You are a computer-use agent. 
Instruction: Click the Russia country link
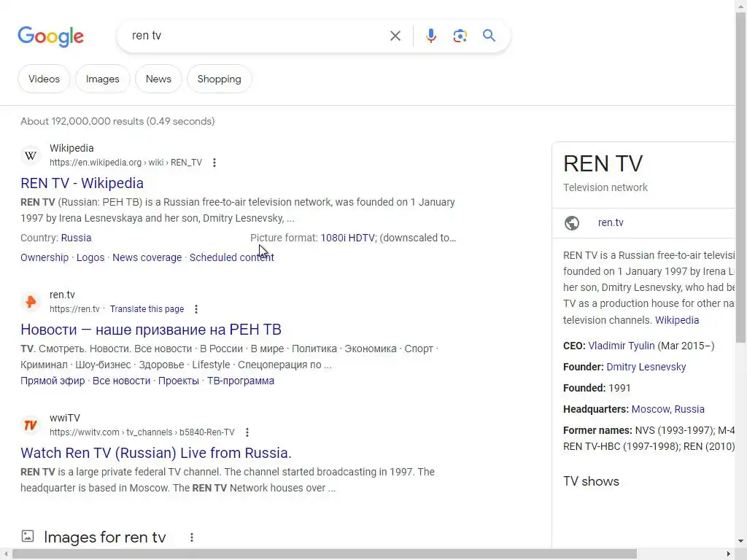click(76, 238)
